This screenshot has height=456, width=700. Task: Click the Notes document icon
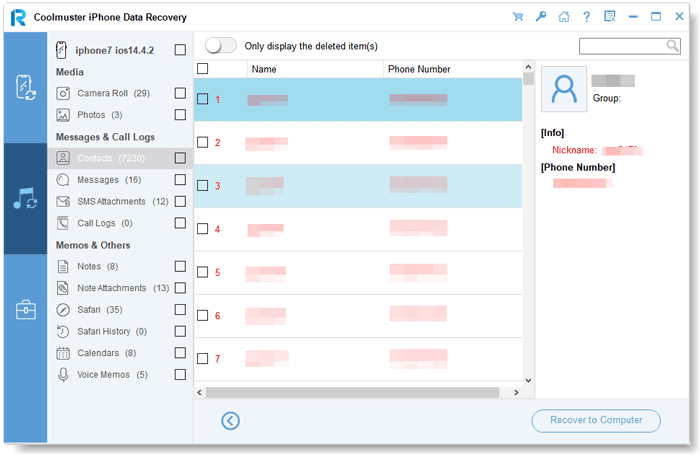click(63, 267)
